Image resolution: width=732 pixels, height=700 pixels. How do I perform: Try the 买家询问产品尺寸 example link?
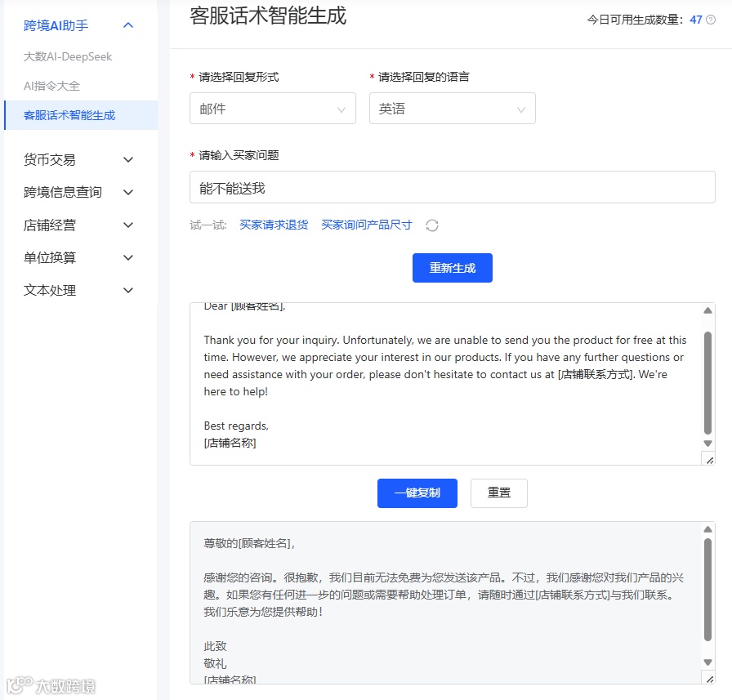367,225
